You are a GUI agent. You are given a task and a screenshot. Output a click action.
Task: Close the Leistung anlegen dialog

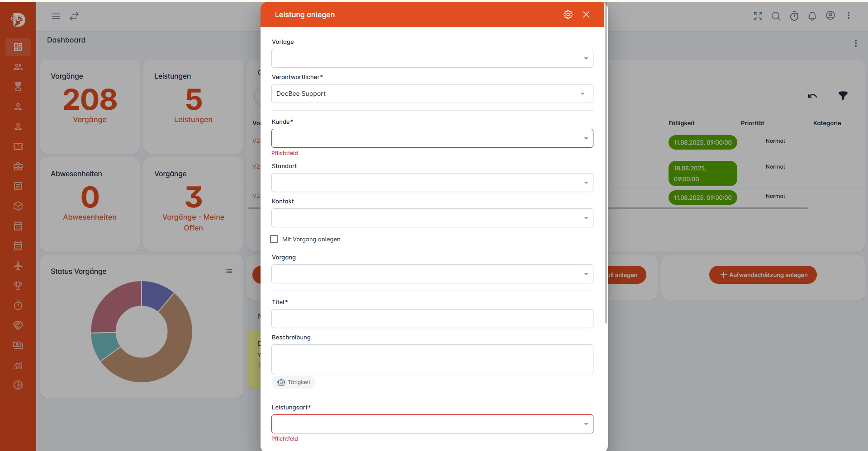[x=586, y=14]
